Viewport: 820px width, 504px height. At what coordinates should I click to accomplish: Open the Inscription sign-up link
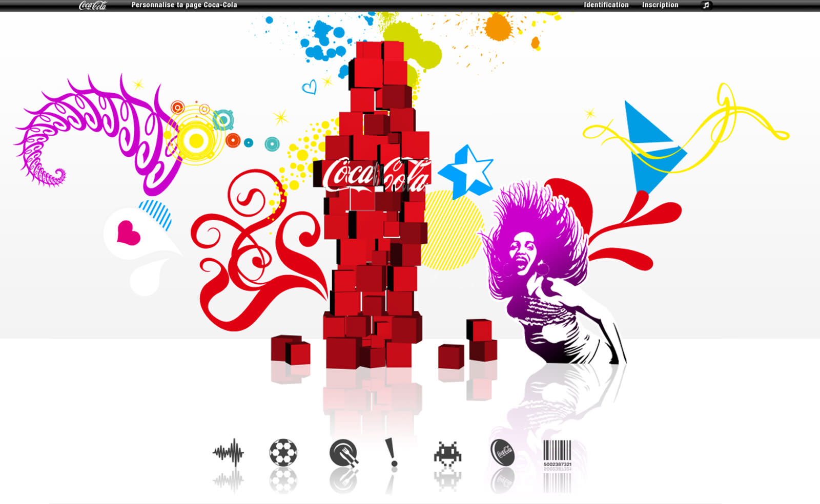[660, 5]
